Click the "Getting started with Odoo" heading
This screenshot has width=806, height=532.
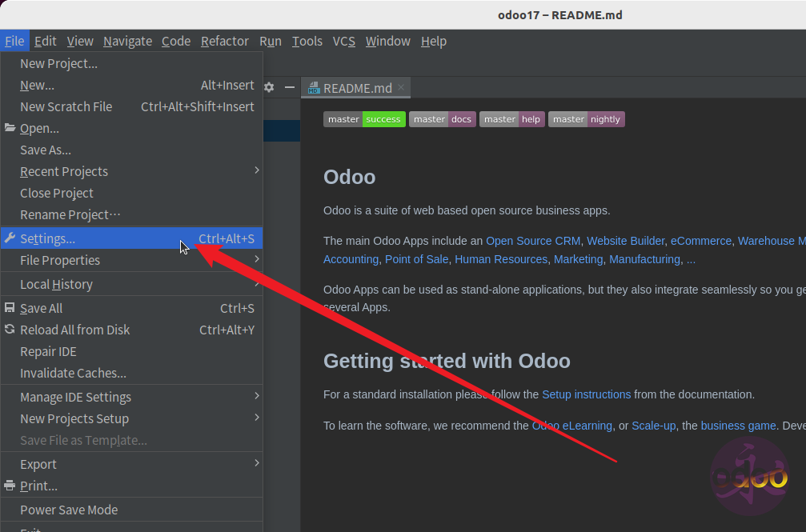447,361
